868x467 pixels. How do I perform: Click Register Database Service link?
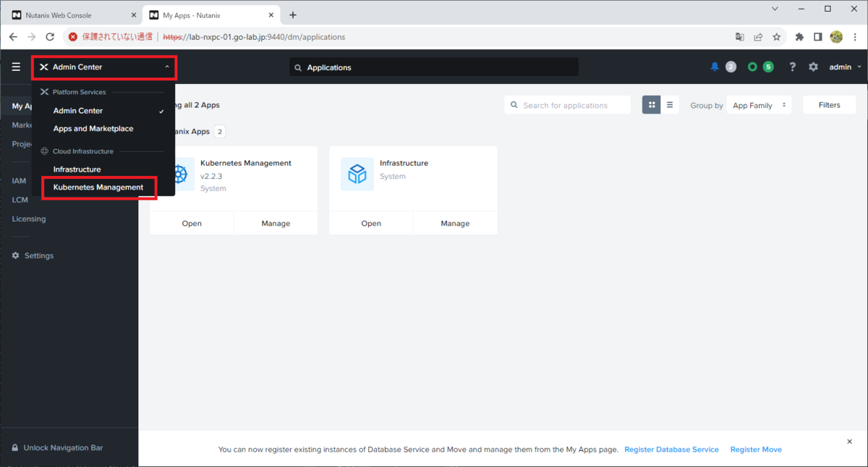click(672, 450)
